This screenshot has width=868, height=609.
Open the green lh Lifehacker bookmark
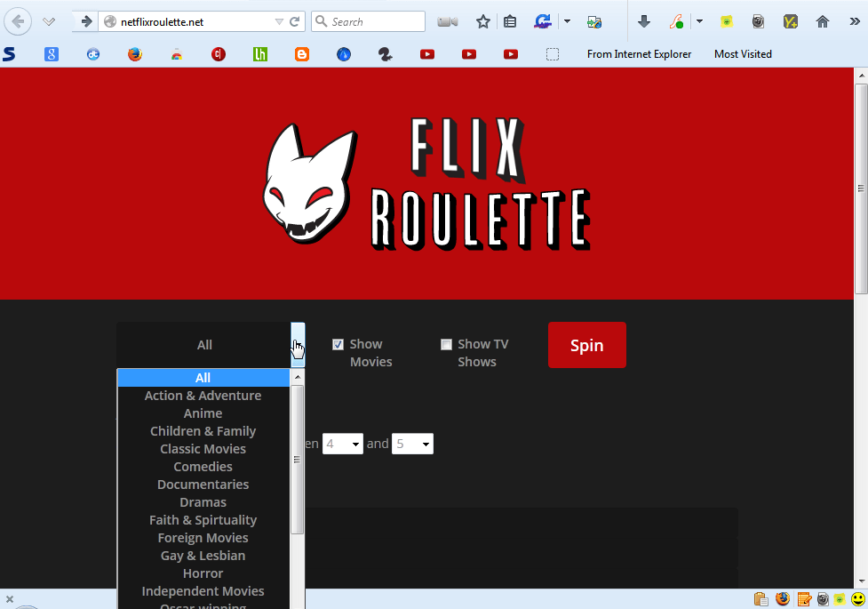[x=260, y=53]
